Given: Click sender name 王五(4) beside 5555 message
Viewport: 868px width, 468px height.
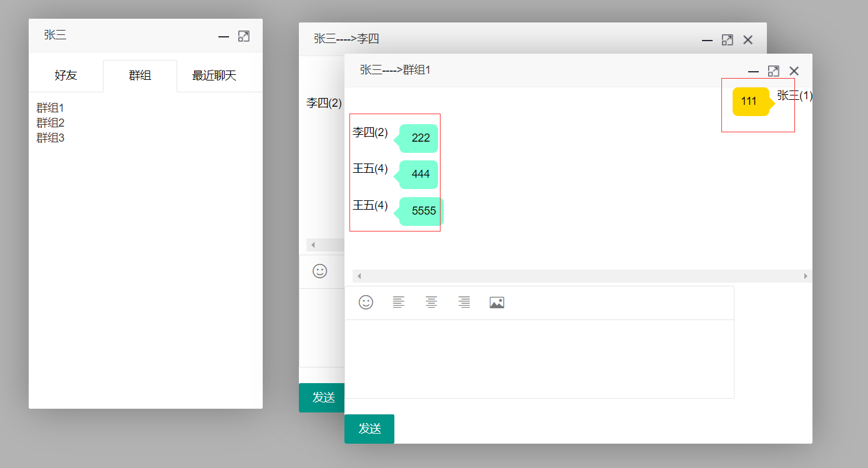Looking at the screenshot, I should pyautogui.click(x=370, y=205).
